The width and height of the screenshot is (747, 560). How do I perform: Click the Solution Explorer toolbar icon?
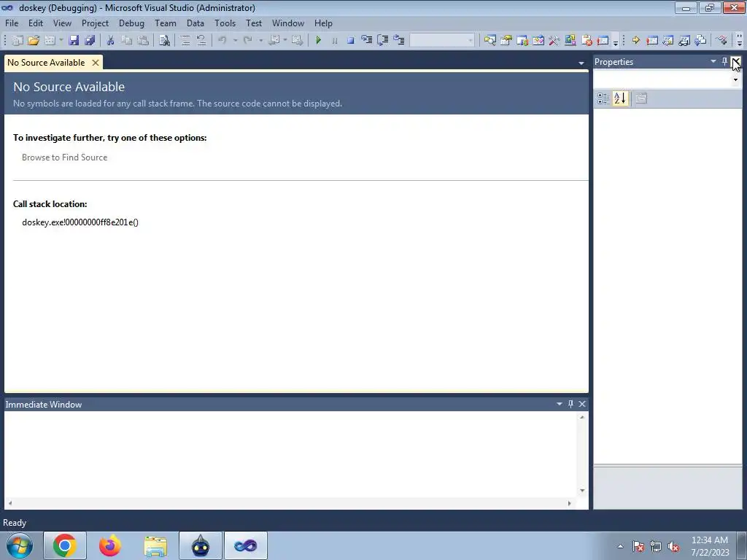(x=489, y=41)
